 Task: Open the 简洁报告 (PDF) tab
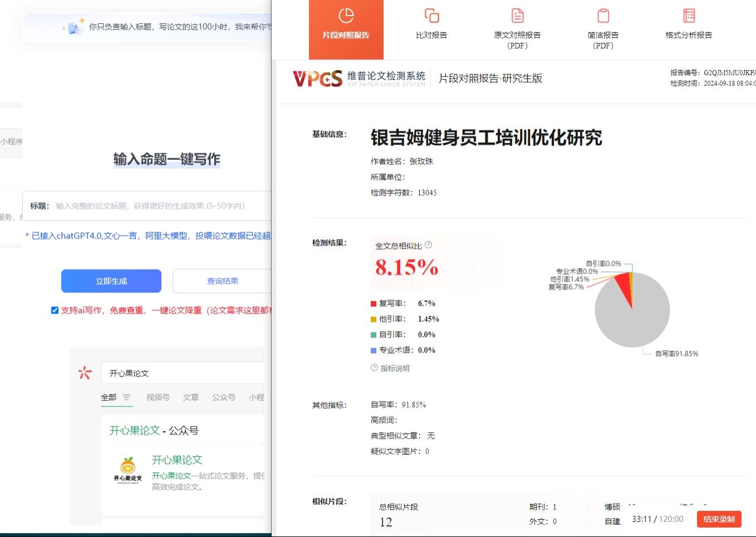point(603,30)
